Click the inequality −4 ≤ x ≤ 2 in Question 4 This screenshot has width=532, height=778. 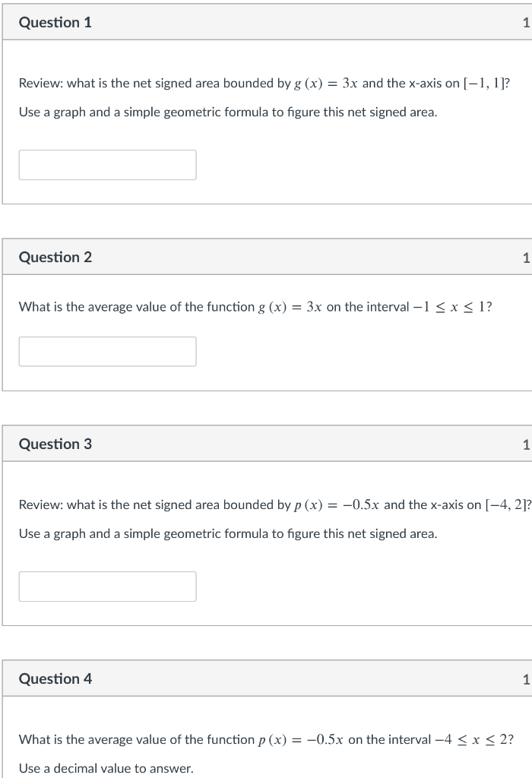point(471,740)
